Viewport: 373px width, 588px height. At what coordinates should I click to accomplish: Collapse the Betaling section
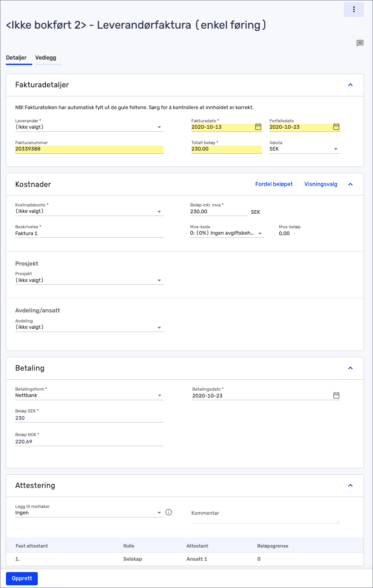[x=350, y=368]
